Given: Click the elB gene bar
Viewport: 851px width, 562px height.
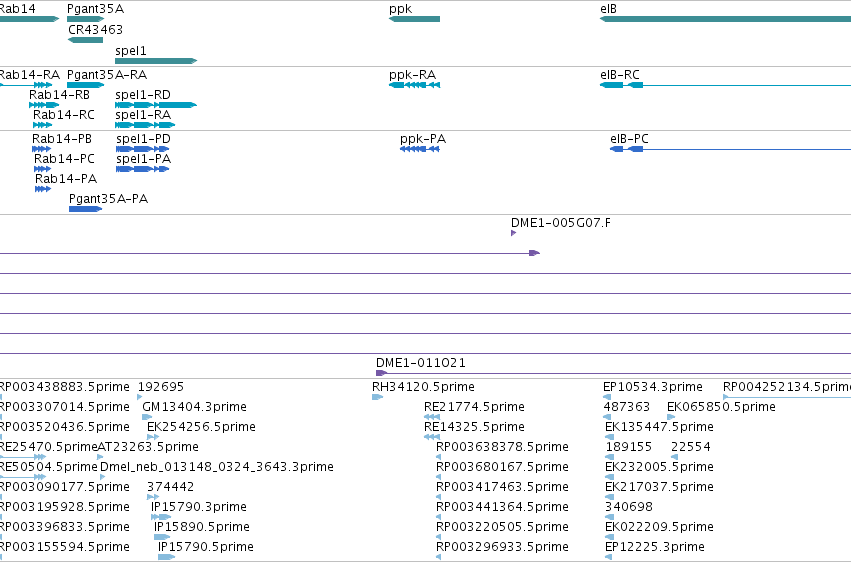Looking at the screenshot, I should (725, 19).
